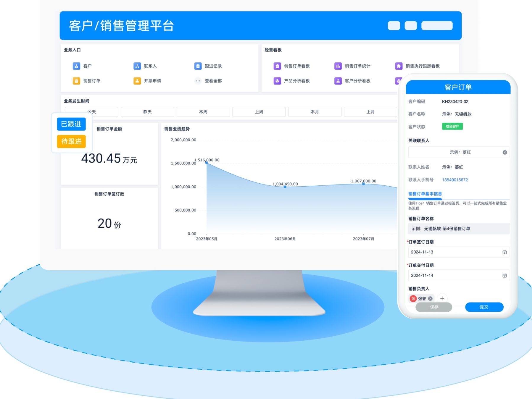Image resolution: width=532 pixels, height=399 pixels.
Task: Click the 1,004,450.00 chart data point
Action: pyautogui.click(x=285, y=187)
